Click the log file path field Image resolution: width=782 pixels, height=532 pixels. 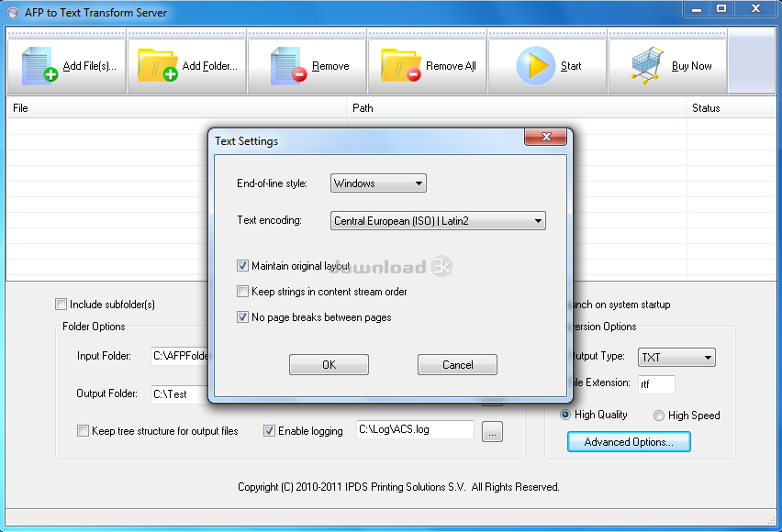[x=415, y=429]
